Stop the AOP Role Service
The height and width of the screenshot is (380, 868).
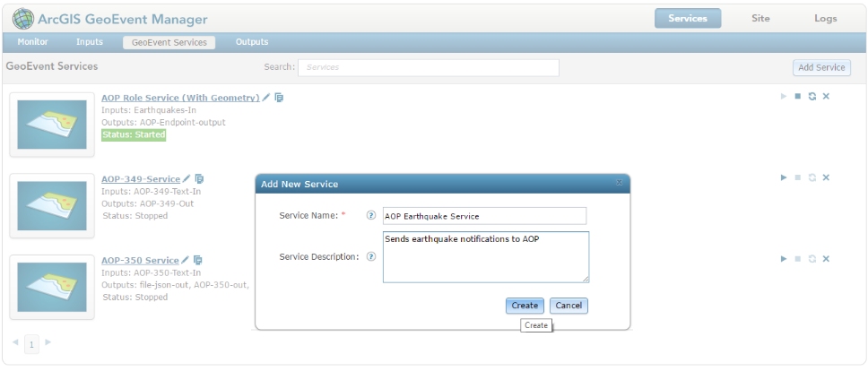[798, 96]
